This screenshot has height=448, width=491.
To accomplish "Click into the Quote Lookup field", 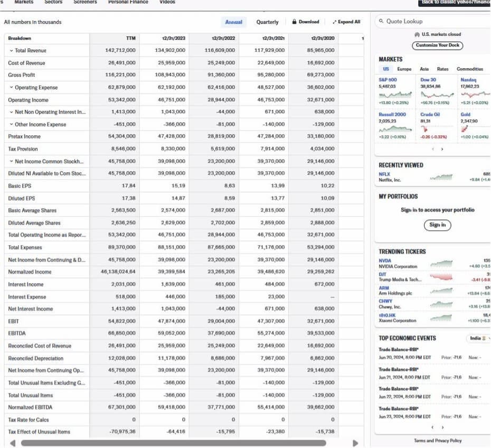I will (x=433, y=21).
